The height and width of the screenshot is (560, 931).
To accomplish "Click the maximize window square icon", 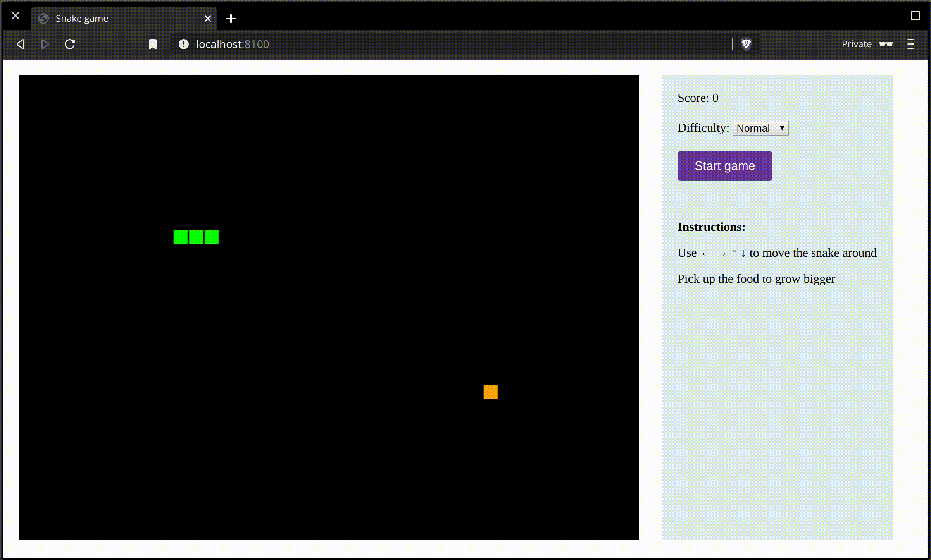I will [x=915, y=15].
